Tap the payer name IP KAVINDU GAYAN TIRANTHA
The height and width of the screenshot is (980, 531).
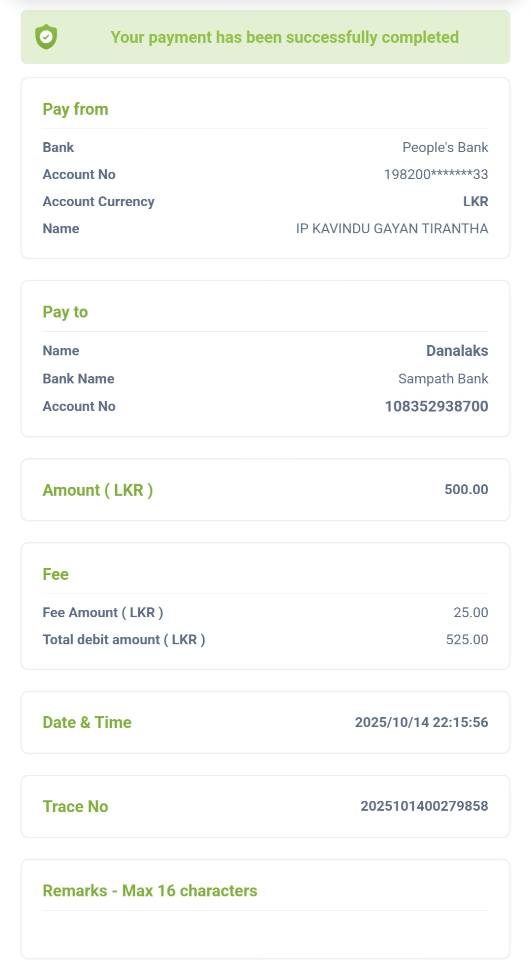(x=392, y=229)
